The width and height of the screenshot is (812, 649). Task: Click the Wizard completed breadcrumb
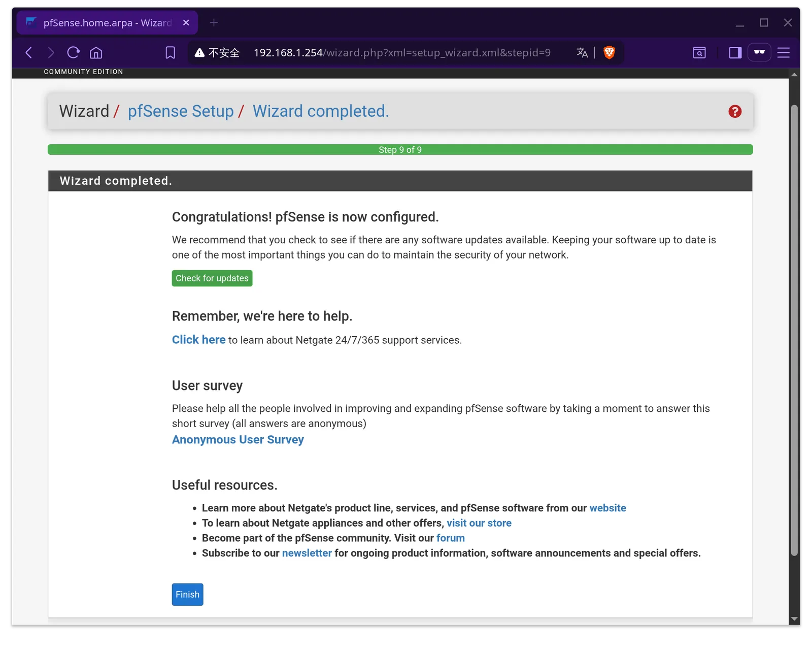tap(321, 111)
